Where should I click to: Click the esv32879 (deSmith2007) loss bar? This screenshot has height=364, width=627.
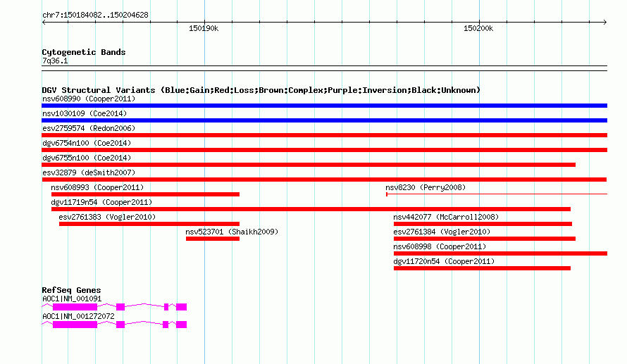[x=324, y=180]
